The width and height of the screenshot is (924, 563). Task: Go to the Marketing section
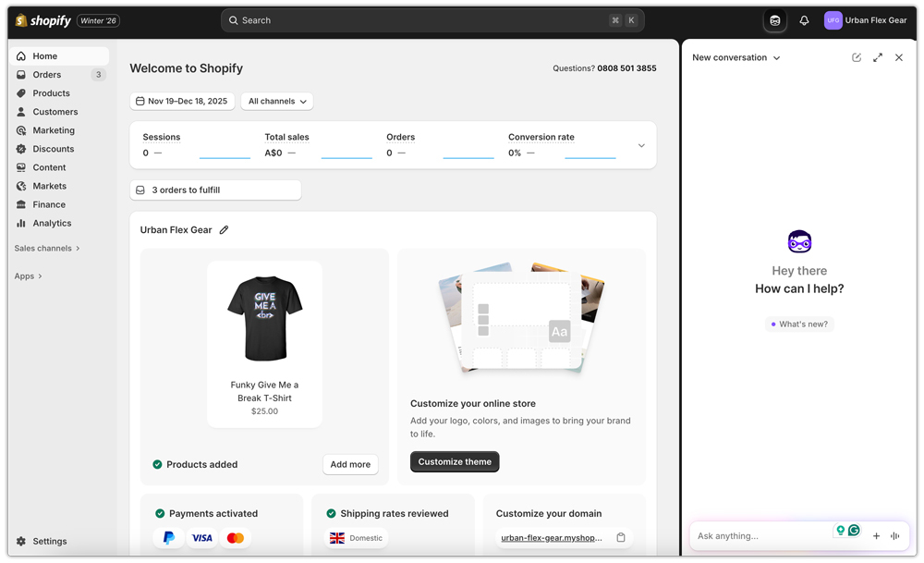(52, 129)
